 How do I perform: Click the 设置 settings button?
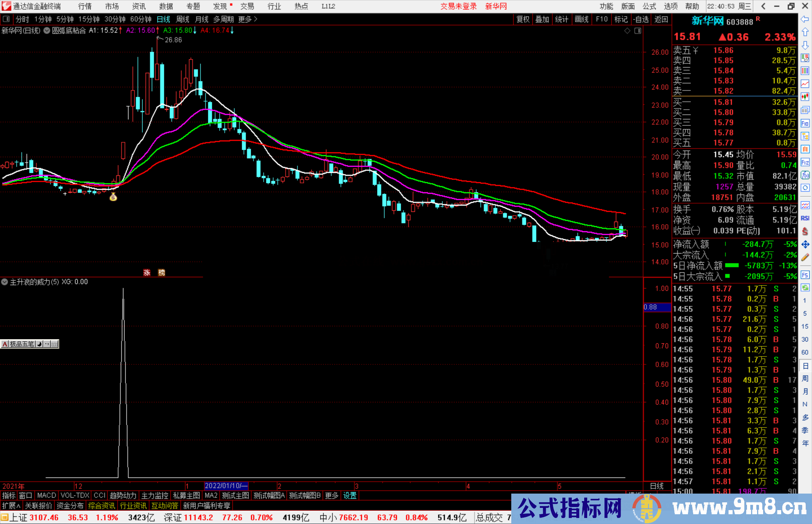coord(350,496)
